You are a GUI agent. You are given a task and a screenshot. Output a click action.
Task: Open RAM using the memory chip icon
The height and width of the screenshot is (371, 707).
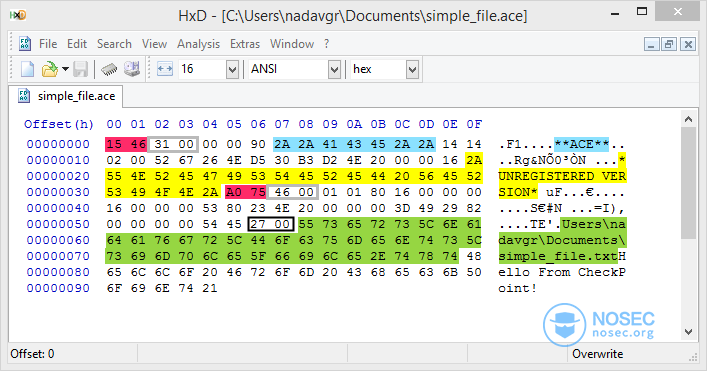pyautogui.click(x=109, y=69)
